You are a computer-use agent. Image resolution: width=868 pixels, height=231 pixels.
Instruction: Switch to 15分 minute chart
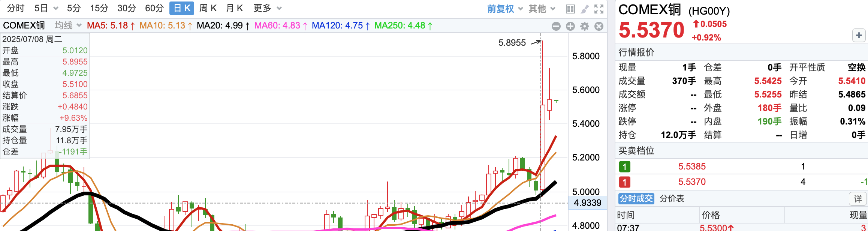click(99, 8)
